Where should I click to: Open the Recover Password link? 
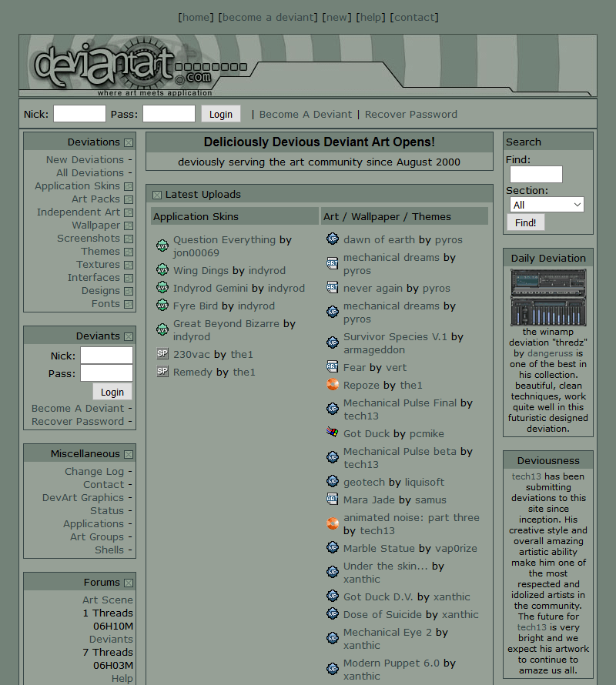pyautogui.click(x=410, y=113)
